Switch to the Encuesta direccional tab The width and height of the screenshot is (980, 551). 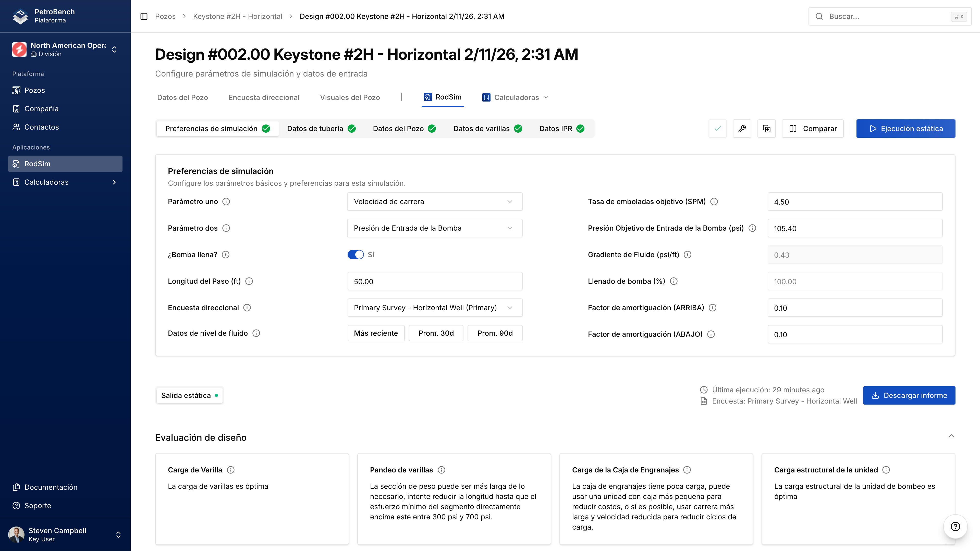coord(264,97)
